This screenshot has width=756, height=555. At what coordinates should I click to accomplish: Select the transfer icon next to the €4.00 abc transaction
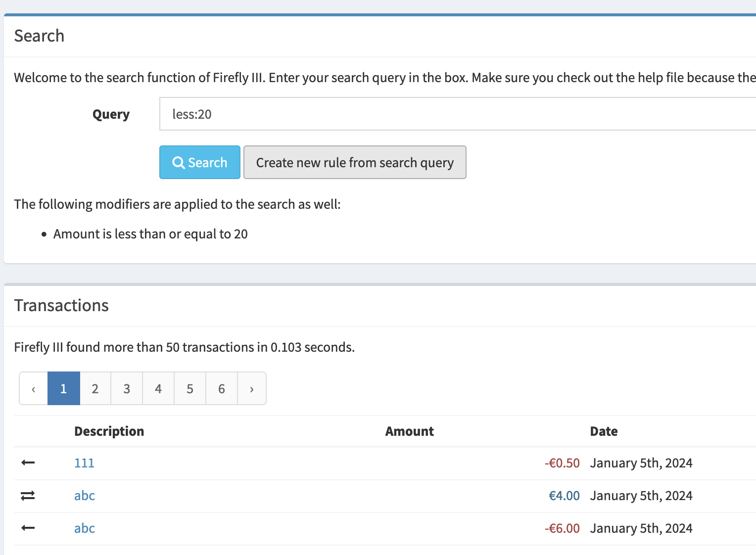(x=28, y=495)
